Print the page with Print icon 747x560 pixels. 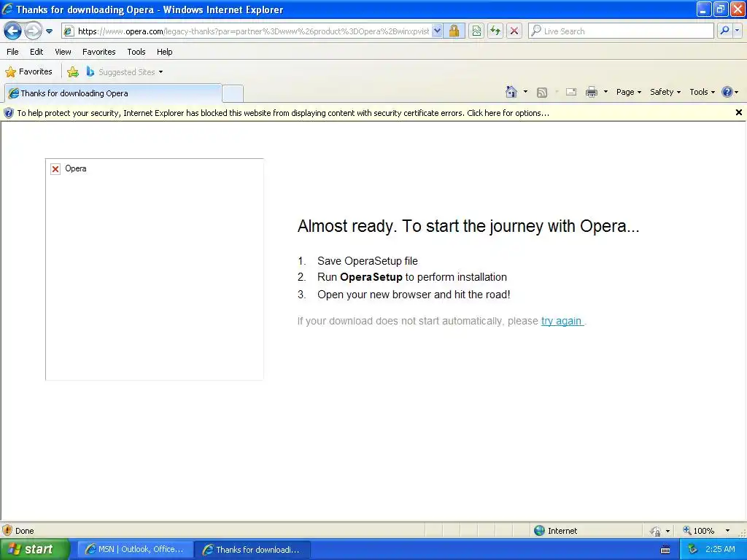click(591, 92)
